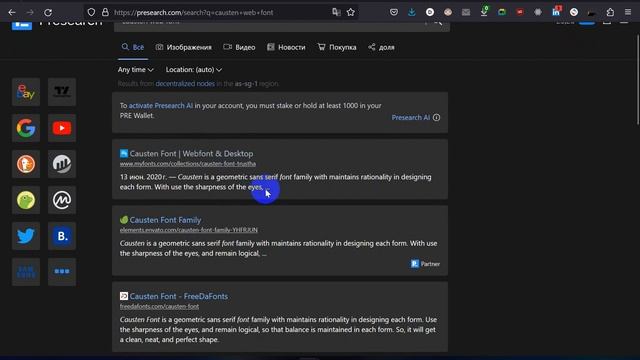Bookmark this page with the star icon
The height and width of the screenshot is (360, 640).
[x=351, y=12]
